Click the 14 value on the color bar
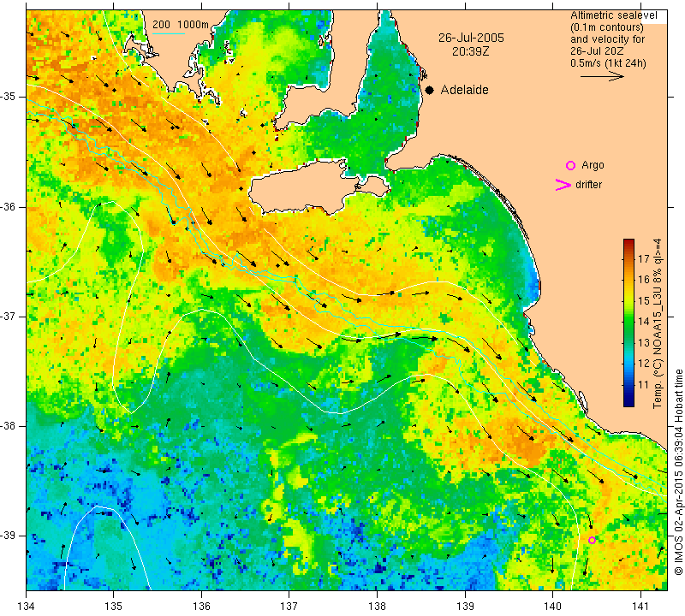The width and height of the screenshot is (685, 616). point(644,322)
